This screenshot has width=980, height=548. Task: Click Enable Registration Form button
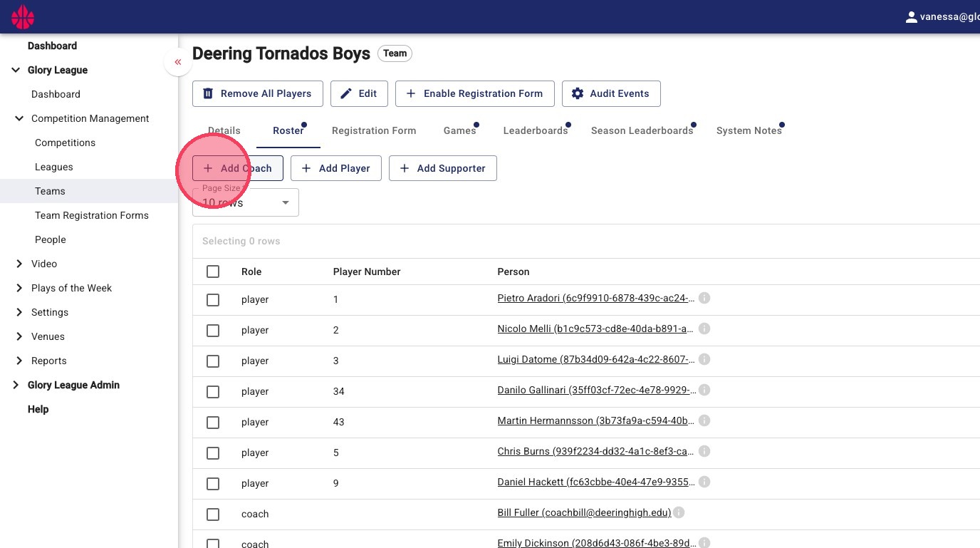475,93
